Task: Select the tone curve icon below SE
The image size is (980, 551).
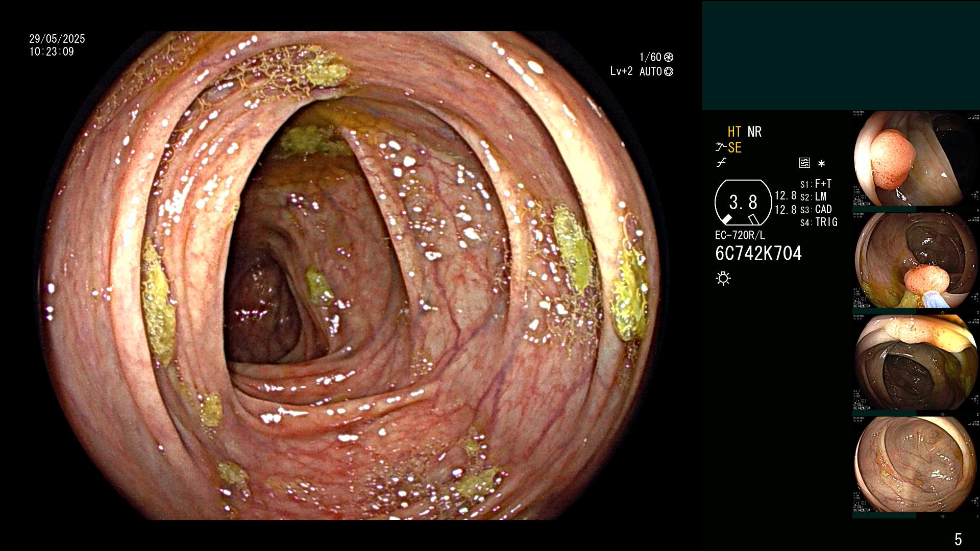Action: pos(721,163)
